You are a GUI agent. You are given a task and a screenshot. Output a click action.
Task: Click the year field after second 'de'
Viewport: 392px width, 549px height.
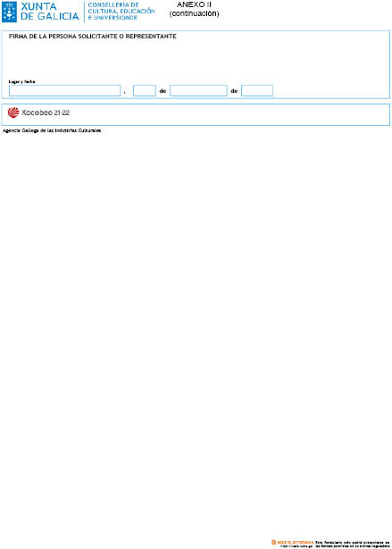[x=257, y=91]
